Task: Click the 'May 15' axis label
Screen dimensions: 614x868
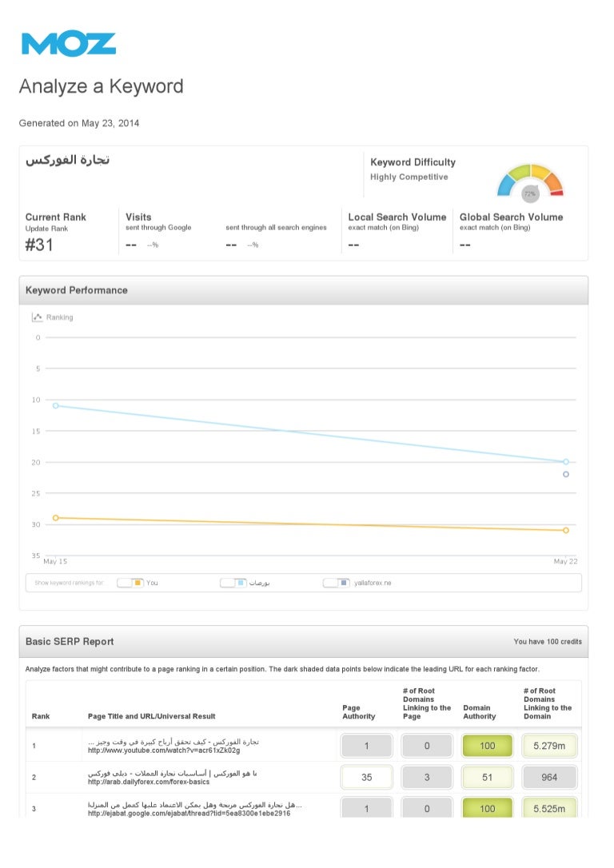Action: (x=55, y=561)
